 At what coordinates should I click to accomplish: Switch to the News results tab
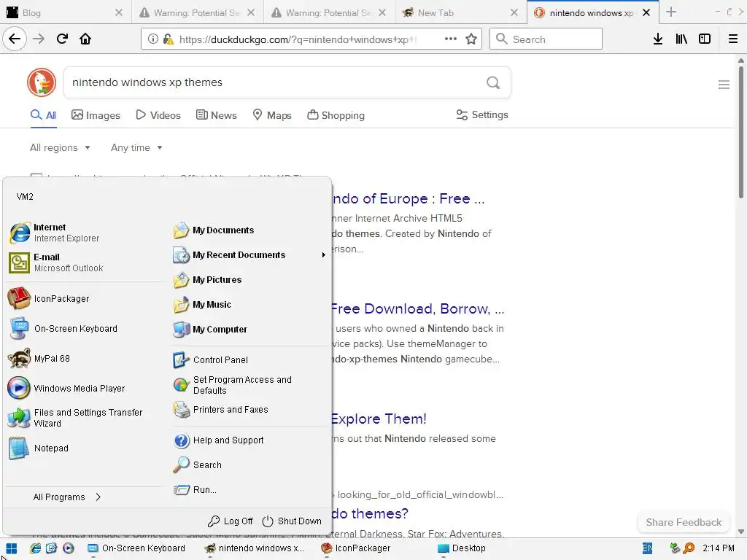click(216, 115)
